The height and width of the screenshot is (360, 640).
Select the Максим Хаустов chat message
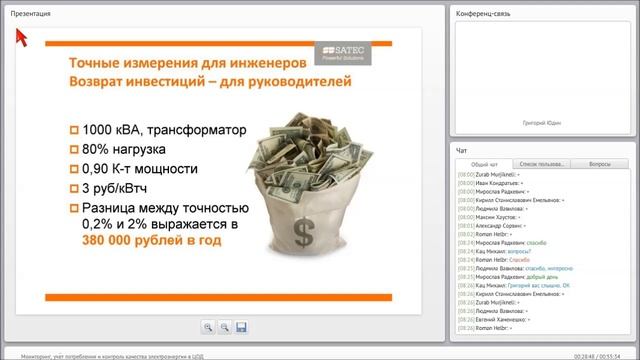click(x=489, y=217)
